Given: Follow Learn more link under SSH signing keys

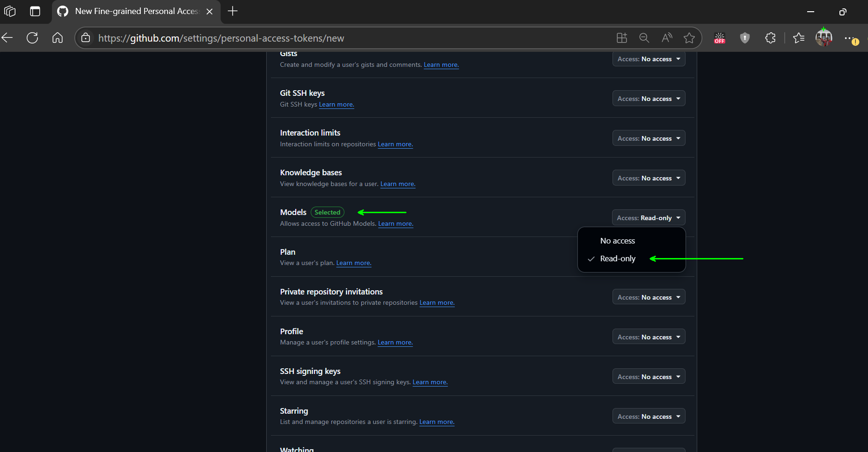Looking at the screenshot, I should tap(430, 382).
